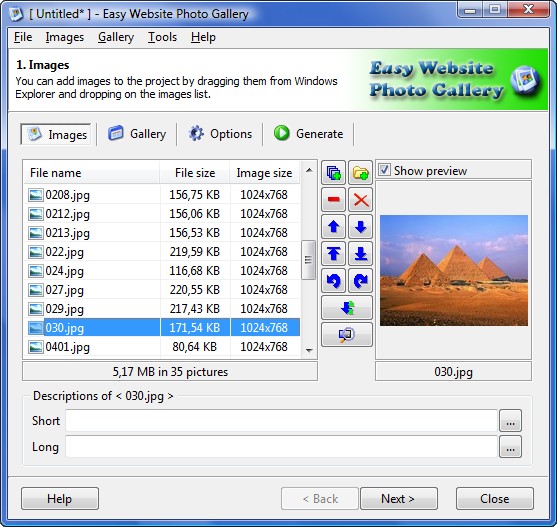Rotate image clockwise
Viewport: 557px width, 527px height.
click(360, 281)
